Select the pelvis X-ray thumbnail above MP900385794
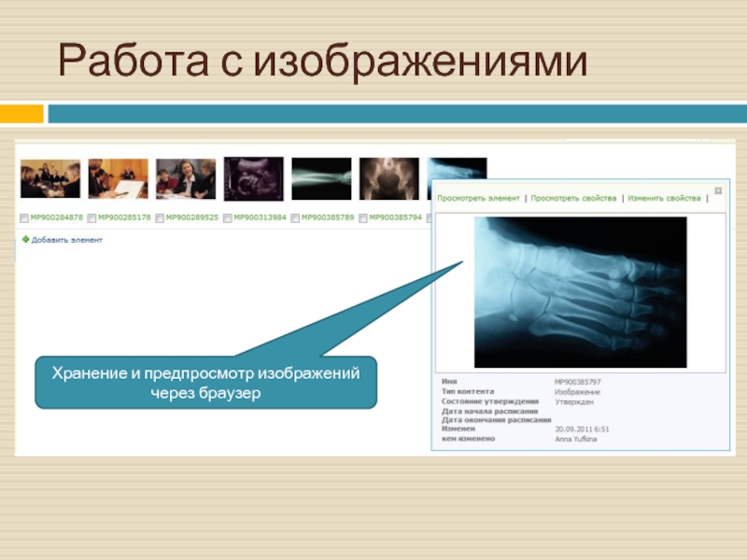Viewport: 747px width, 560px height. [389, 179]
